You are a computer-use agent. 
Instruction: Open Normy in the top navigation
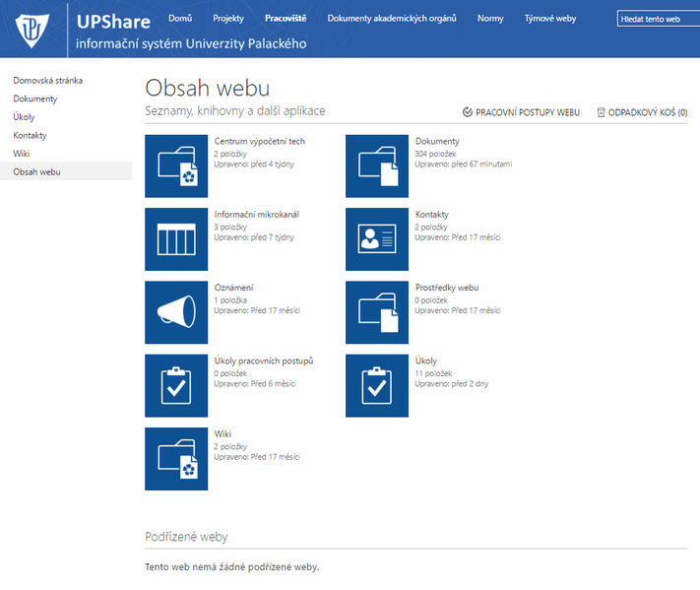[x=490, y=19]
